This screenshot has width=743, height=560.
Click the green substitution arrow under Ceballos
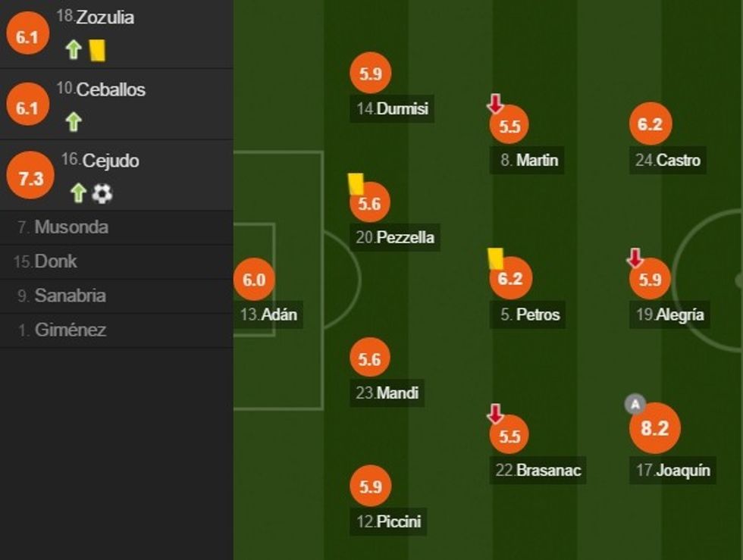[x=74, y=121]
